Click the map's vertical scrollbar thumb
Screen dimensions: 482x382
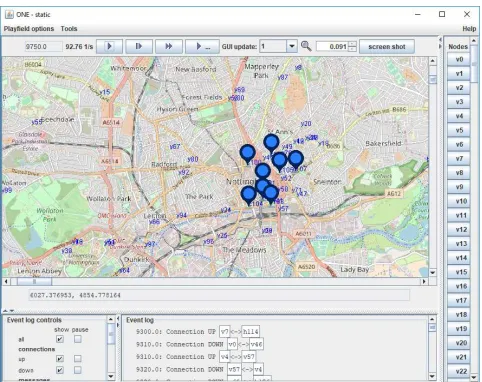(432, 79)
